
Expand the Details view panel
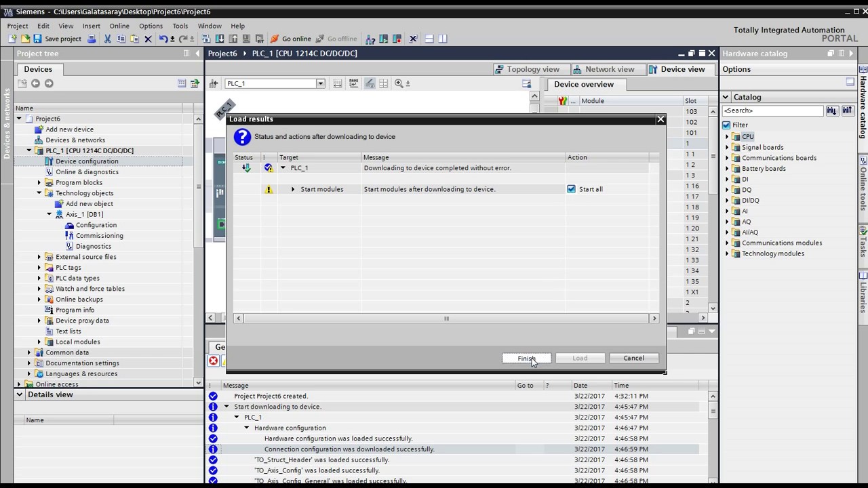click(x=20, y=394)
